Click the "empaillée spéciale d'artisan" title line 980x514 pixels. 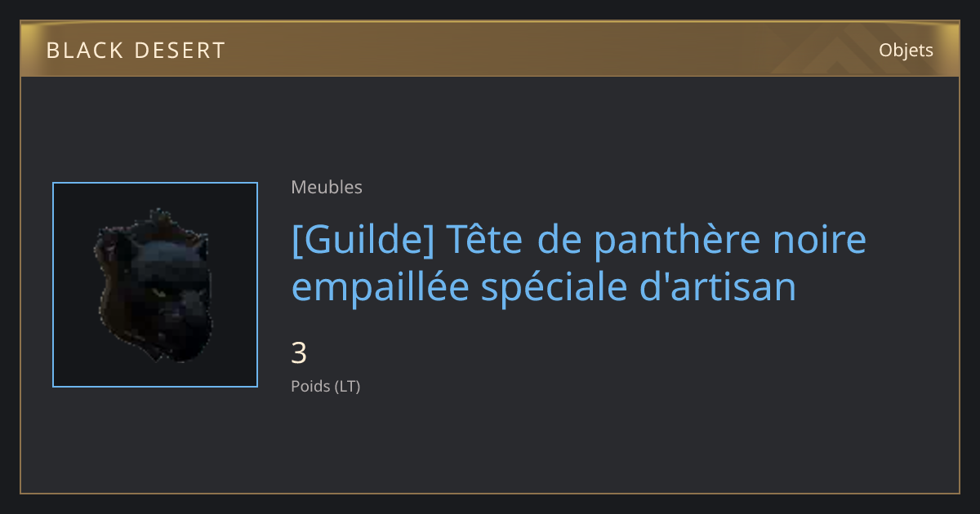click(x=544, y=287)
